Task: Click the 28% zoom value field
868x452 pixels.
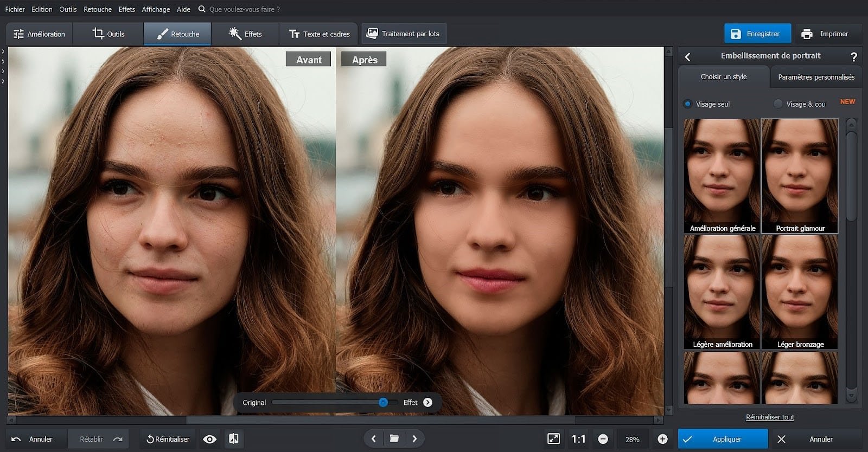Action: tap(632, 440)
